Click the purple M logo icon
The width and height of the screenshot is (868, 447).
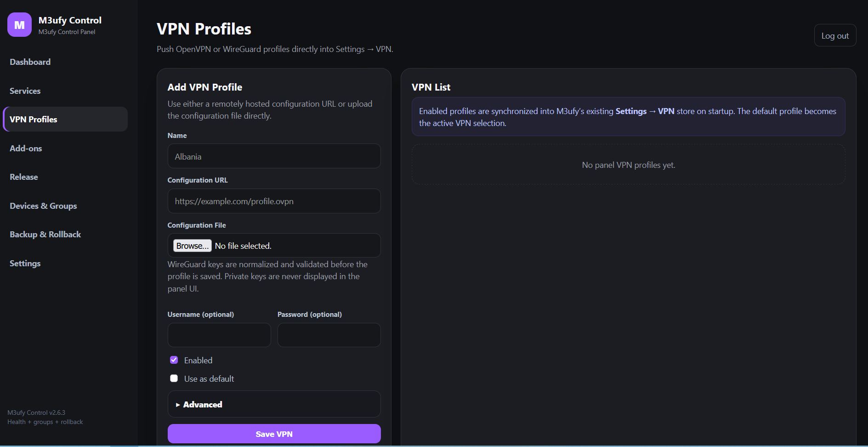pos(19,25)
